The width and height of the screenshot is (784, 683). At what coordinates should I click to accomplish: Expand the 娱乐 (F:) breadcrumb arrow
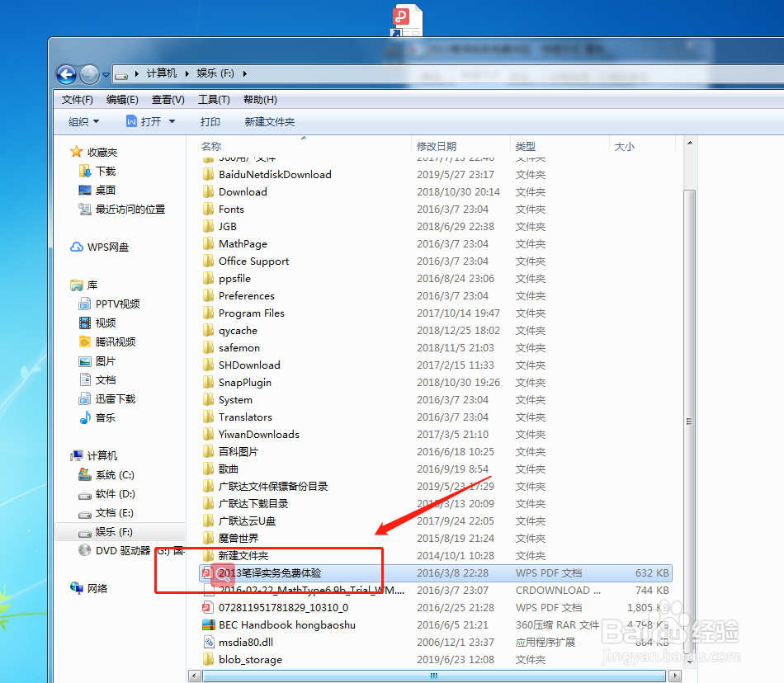point(245,73)
